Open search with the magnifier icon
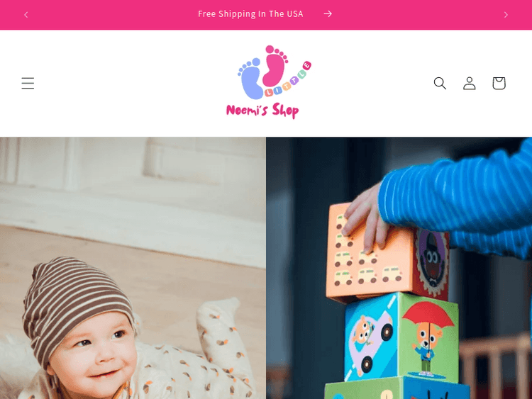 point(440,83)
